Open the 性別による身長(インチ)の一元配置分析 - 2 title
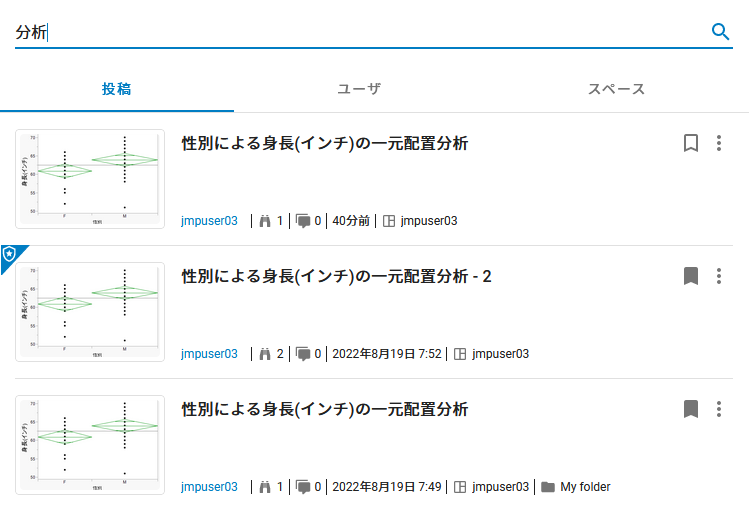The width and height of the screenshot is (749, 532). tap(336, 277)
